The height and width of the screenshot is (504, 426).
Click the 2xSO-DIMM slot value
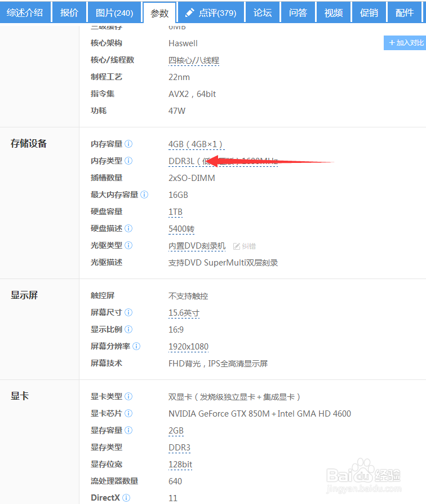click(192, 178)
